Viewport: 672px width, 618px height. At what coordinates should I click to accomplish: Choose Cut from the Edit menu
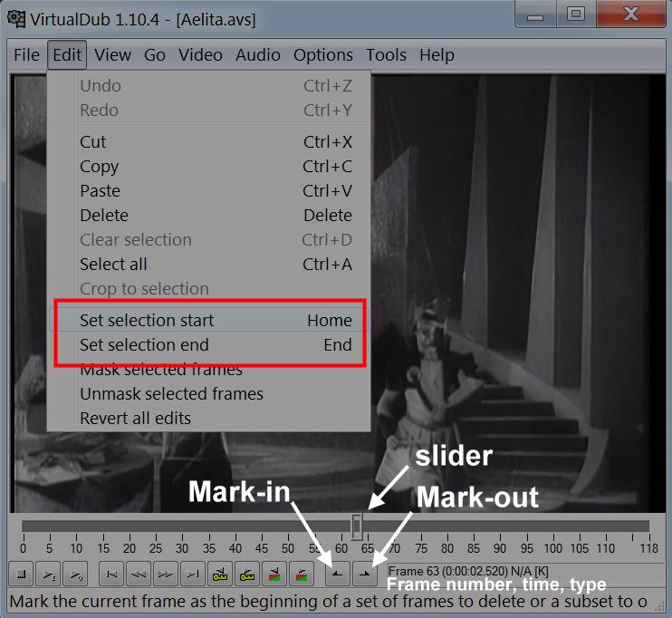click(209, 142)
